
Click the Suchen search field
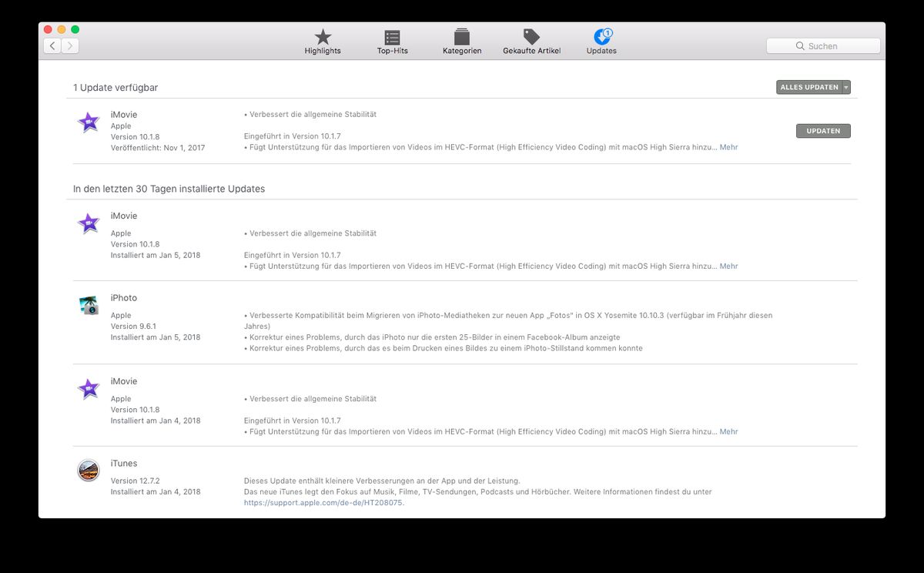click(823, 46)
